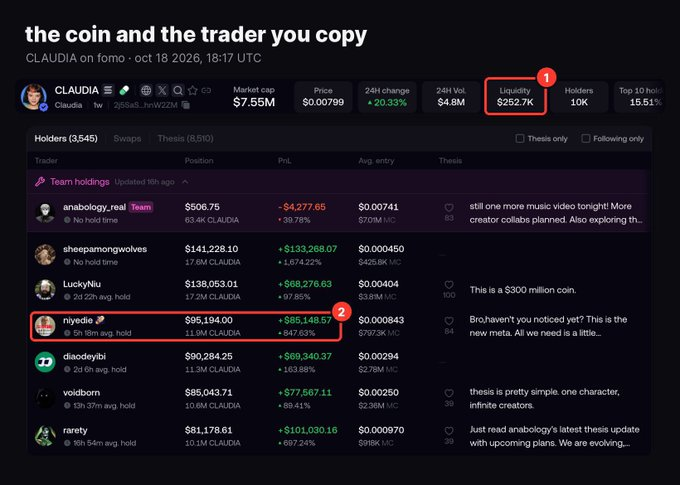Click the Holders 10K stat card
680x485 pixels.
coord(579,96)
